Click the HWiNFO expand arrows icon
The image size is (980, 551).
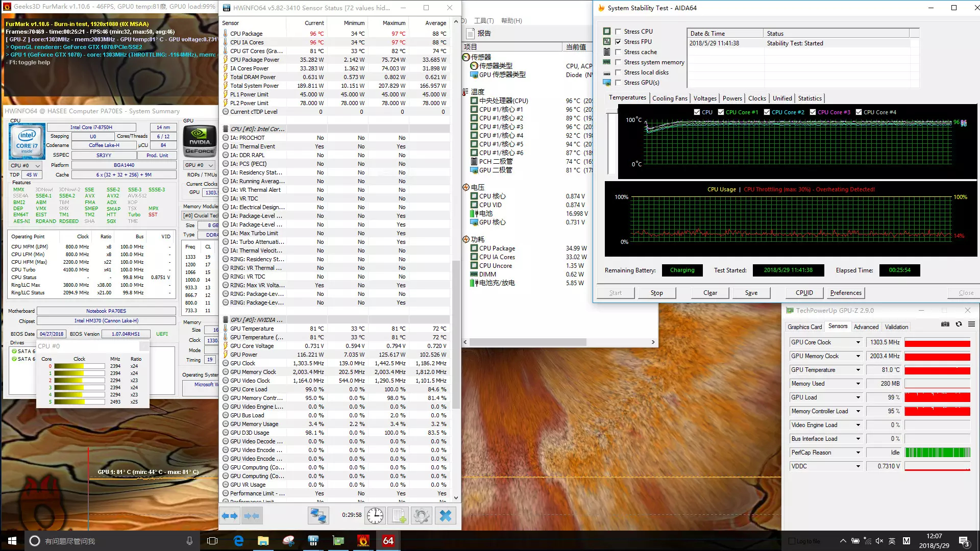click(x=230, y=516)
